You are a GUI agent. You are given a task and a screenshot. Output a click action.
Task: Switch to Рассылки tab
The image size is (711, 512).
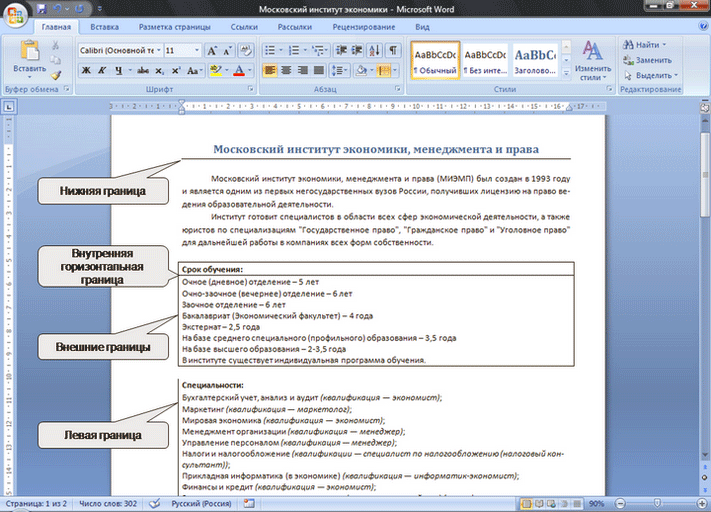(295, 27)
